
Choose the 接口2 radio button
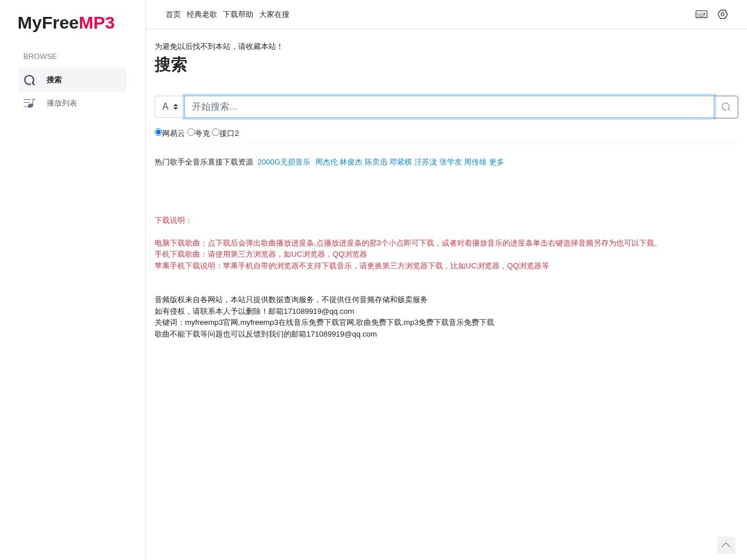(x=215, y=132)
